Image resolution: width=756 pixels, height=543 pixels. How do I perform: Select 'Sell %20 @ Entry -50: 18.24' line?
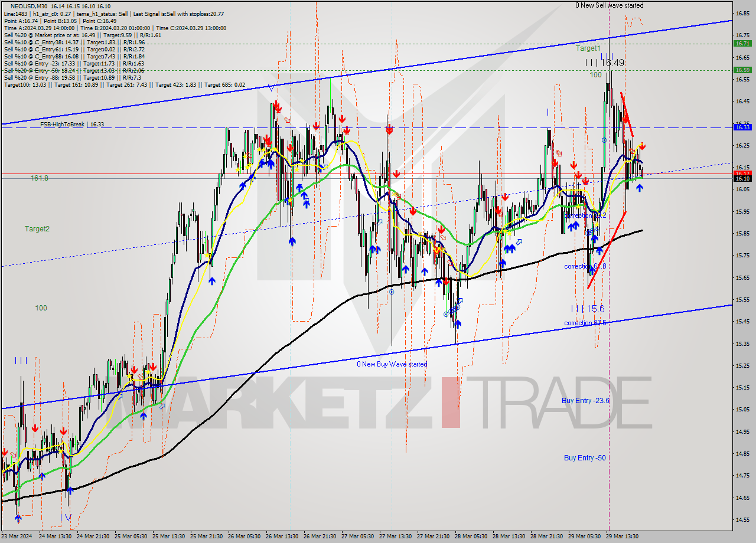pyautogui.click(x=74, y=70)
